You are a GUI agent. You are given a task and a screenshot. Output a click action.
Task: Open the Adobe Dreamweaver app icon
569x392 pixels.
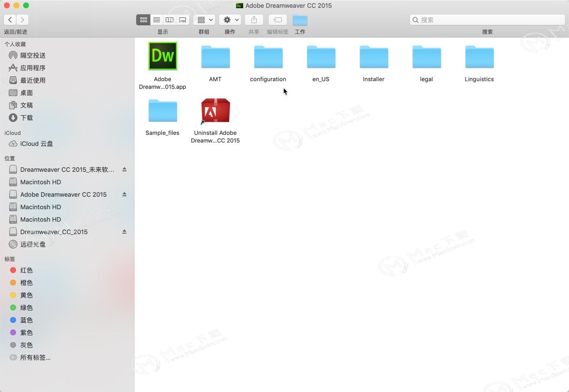tap(163, 56)
